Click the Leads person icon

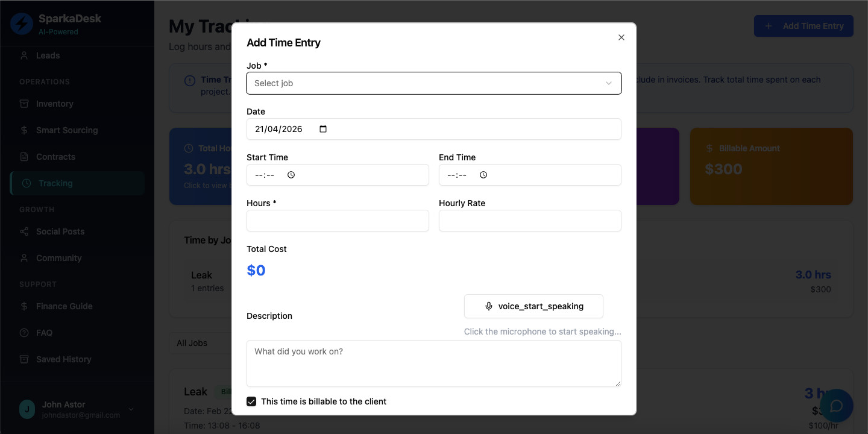tap(24, 55)
